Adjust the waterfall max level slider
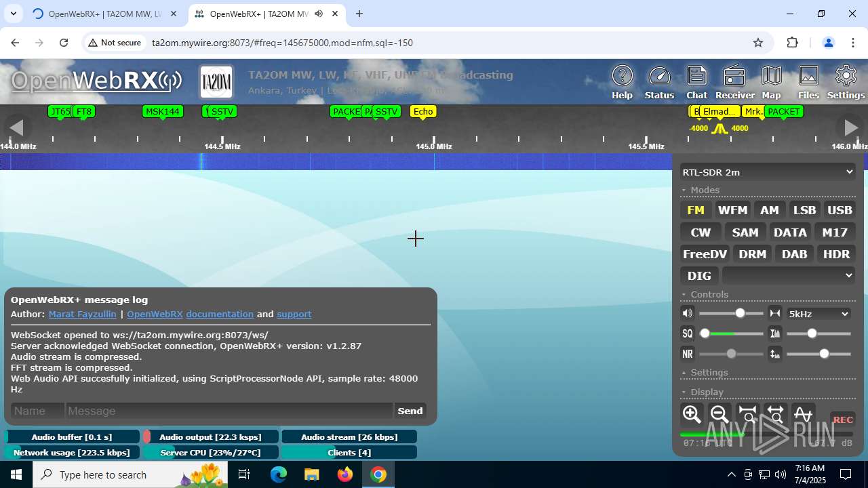The height and width of the screenshot is (488, 868). [818, 333]
